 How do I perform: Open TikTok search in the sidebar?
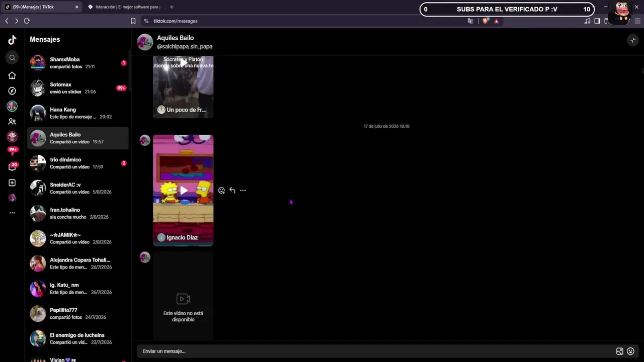12,58
